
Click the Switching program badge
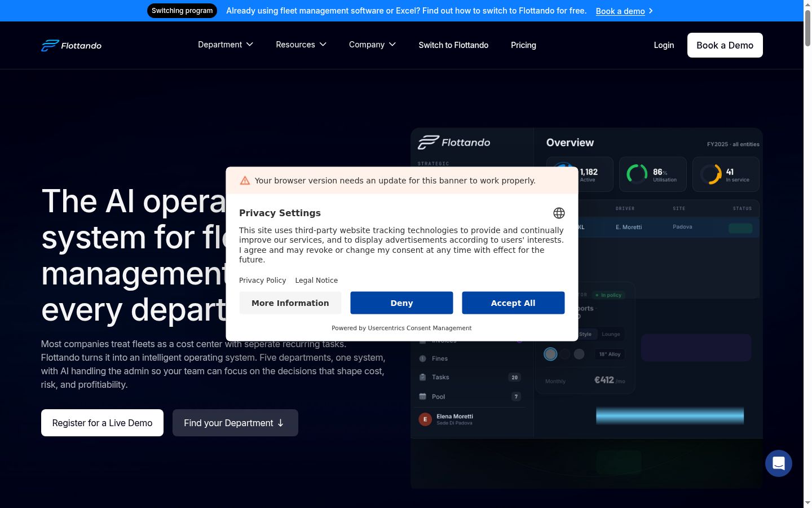tap(182, 11)
